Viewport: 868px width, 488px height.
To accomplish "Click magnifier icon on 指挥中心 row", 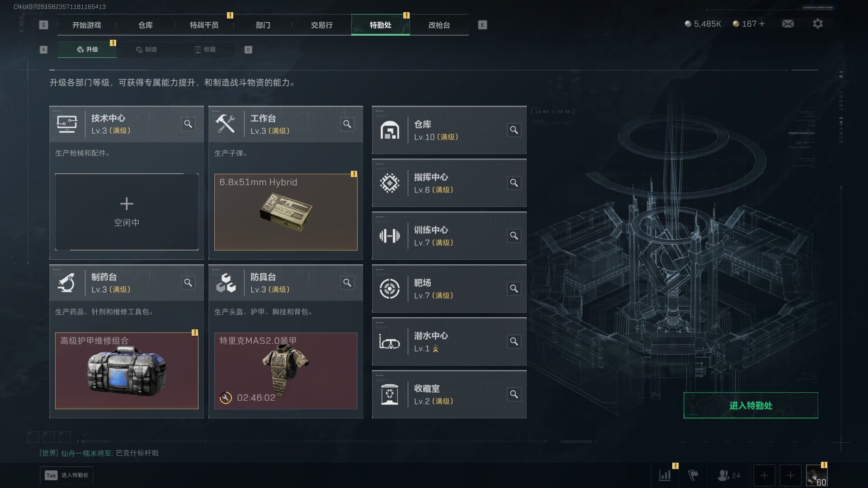I will click(x=514, y=183).
